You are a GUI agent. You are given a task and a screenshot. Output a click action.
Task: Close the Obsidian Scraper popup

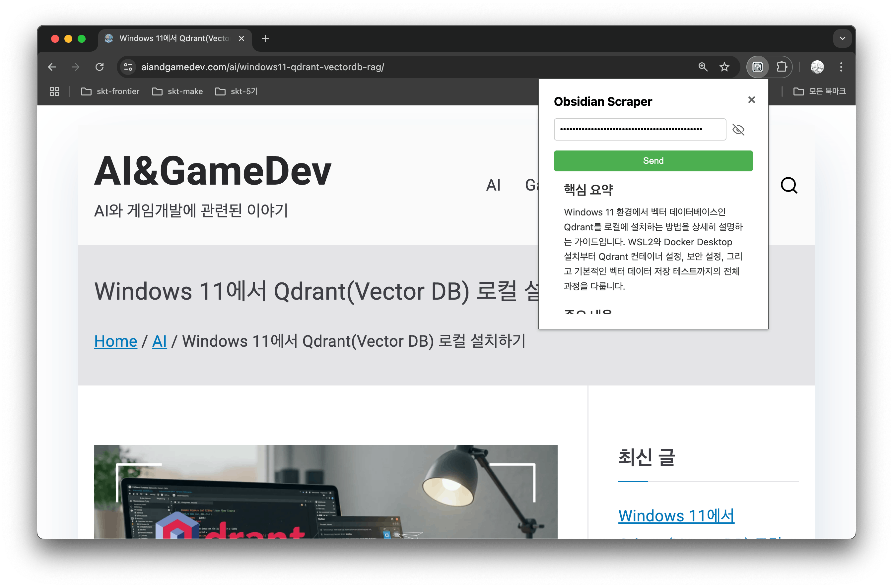click(751, 100)
